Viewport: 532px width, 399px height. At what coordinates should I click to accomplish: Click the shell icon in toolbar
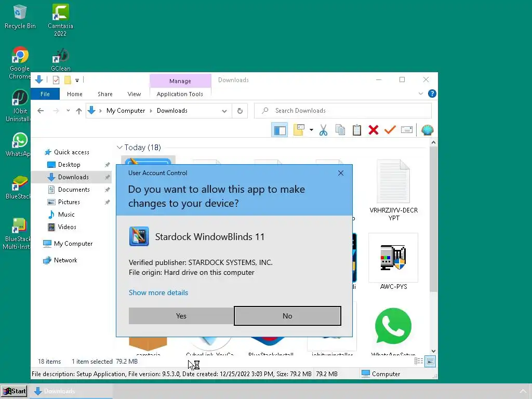coord(427,130)
